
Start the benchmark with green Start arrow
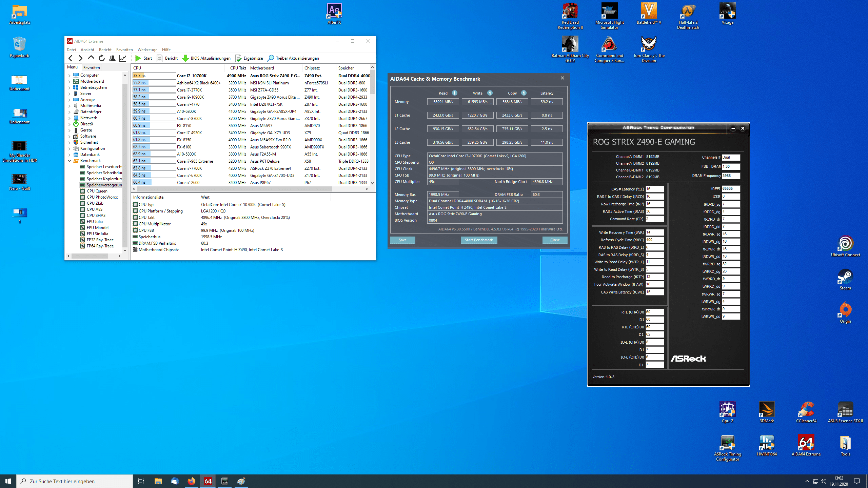point(143,58)
